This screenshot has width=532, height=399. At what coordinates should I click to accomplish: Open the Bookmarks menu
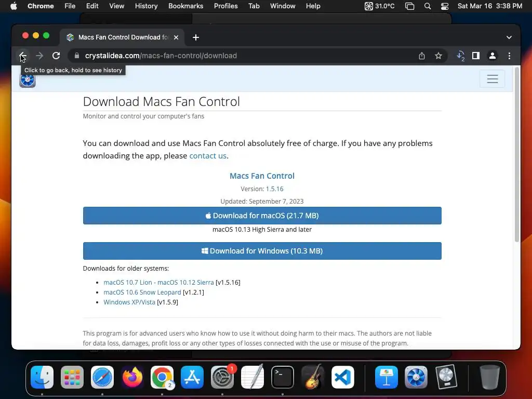[x=185, y=6]
